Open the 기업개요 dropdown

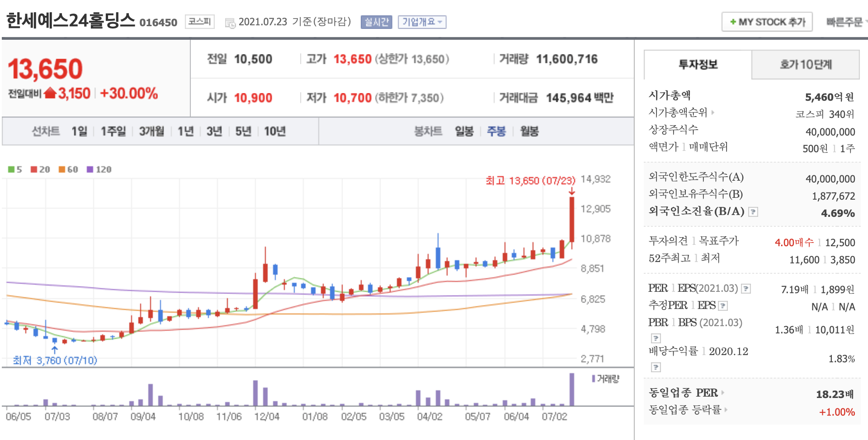(422, 22)
